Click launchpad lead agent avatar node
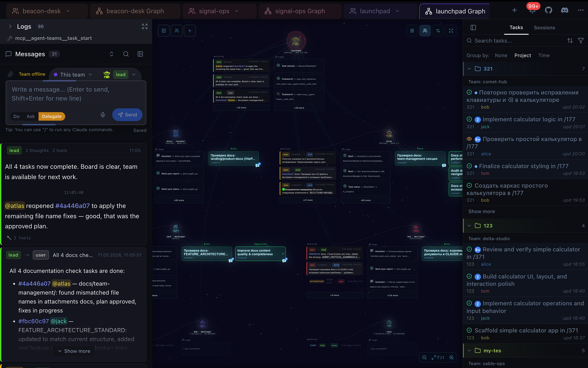588x368 pixels. pyautogui.click(x=296, y=41)
